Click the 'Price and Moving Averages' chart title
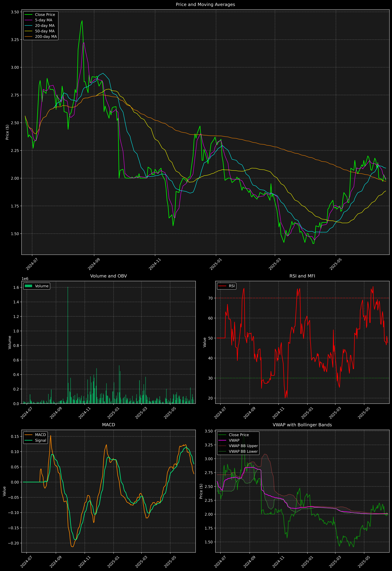This screenshot has width=392, height=571. (205, 4)
